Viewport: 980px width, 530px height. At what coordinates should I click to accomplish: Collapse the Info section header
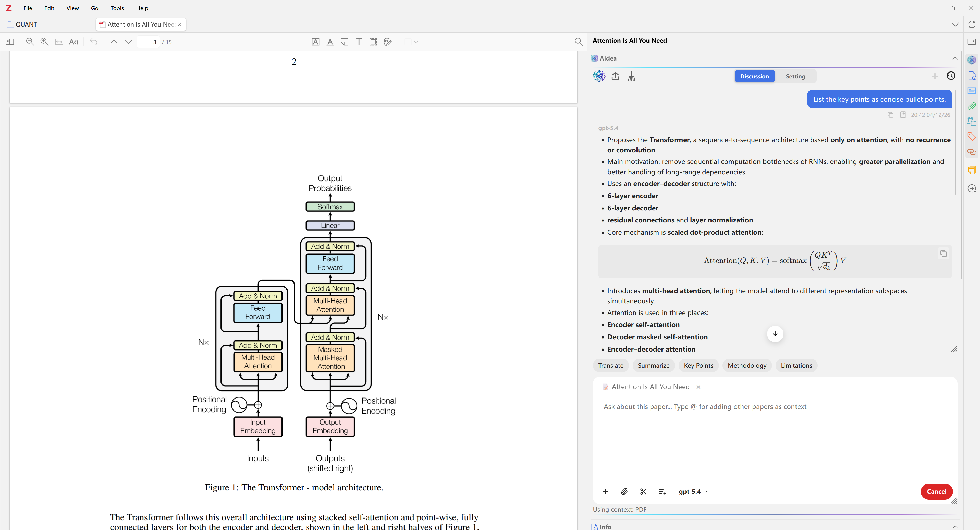click(955, 527)
